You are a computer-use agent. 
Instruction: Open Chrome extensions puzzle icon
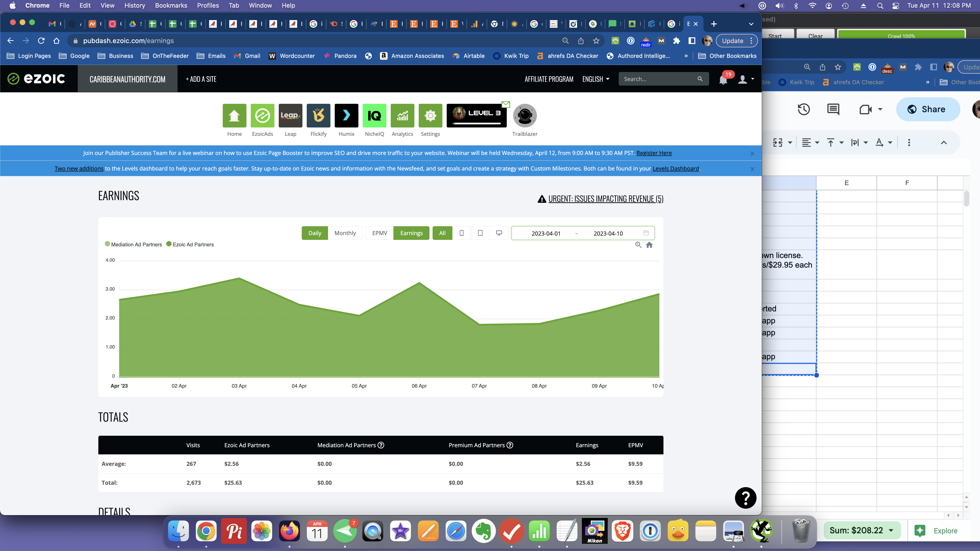[676, 41]
